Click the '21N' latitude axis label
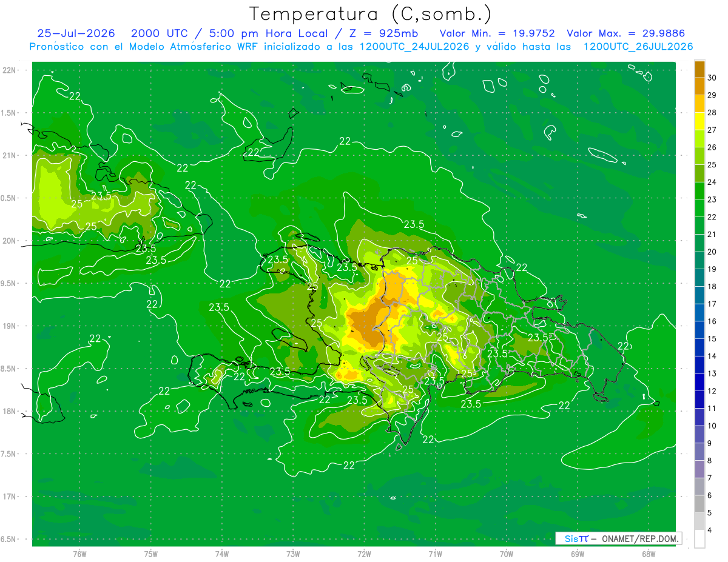Viewport: 728px width, 562px height. pyautogui.click(x=10, y=155)
